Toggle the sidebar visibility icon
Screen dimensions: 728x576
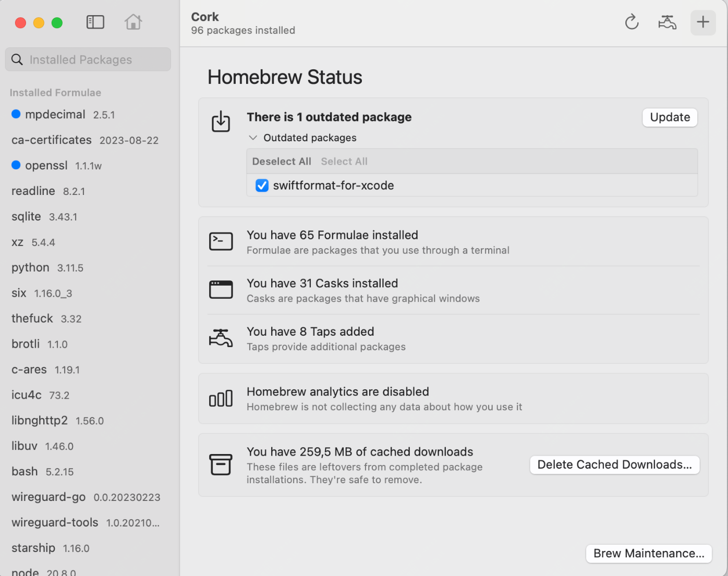coord(95,22)
